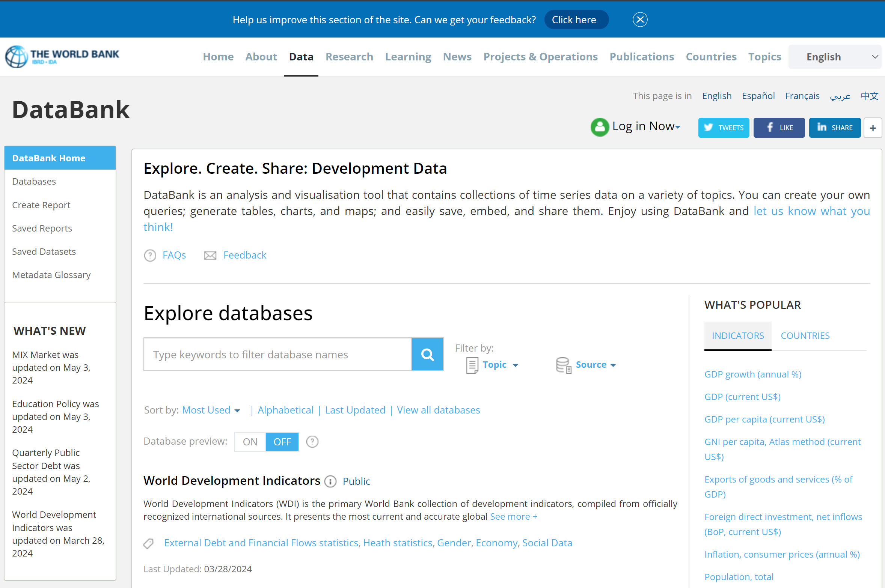Switch to the COUNTRIES tab
The height and width of the screenshot is (588, 885).
pyautogui.click(x=805, y=335)
